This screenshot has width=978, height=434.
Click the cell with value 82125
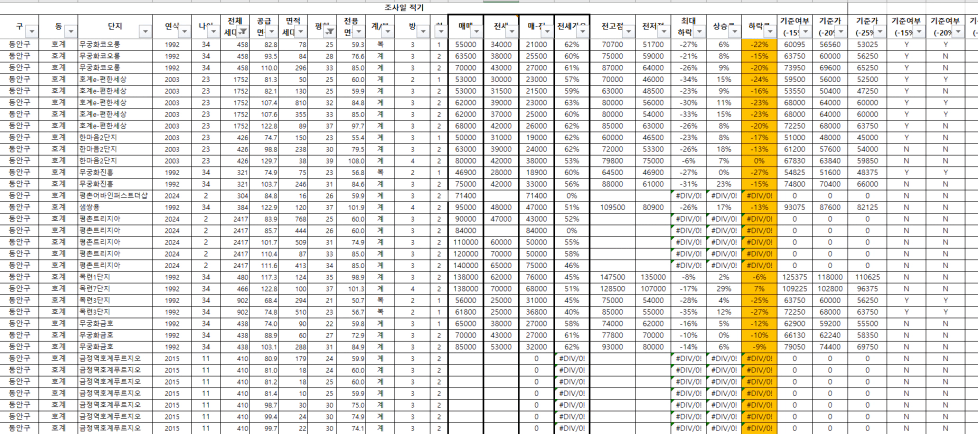point(867,207)
